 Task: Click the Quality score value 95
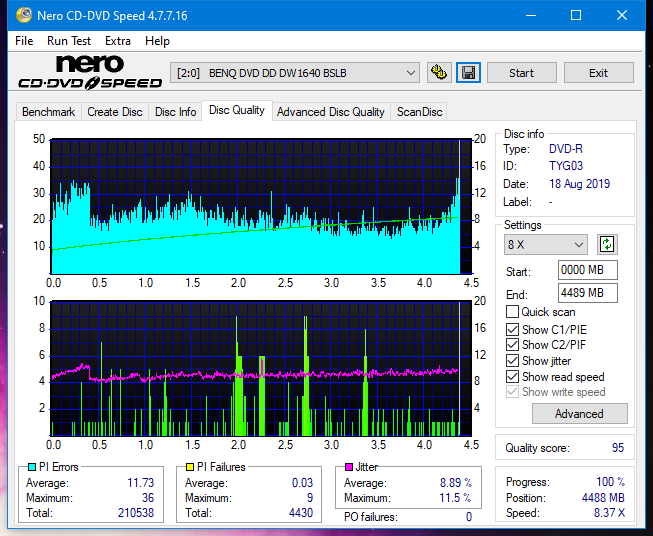(x=618, y=448)
